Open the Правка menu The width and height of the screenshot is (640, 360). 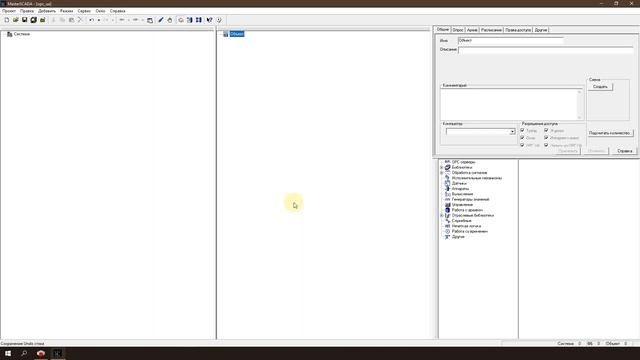pyautogui.click(x=27, y=11)
